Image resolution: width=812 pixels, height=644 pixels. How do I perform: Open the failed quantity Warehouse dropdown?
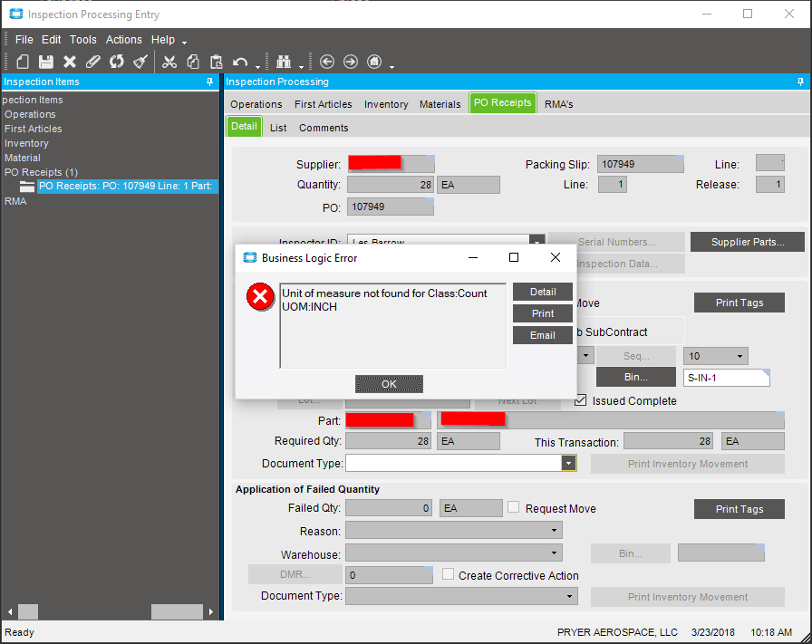pos(554,553)
